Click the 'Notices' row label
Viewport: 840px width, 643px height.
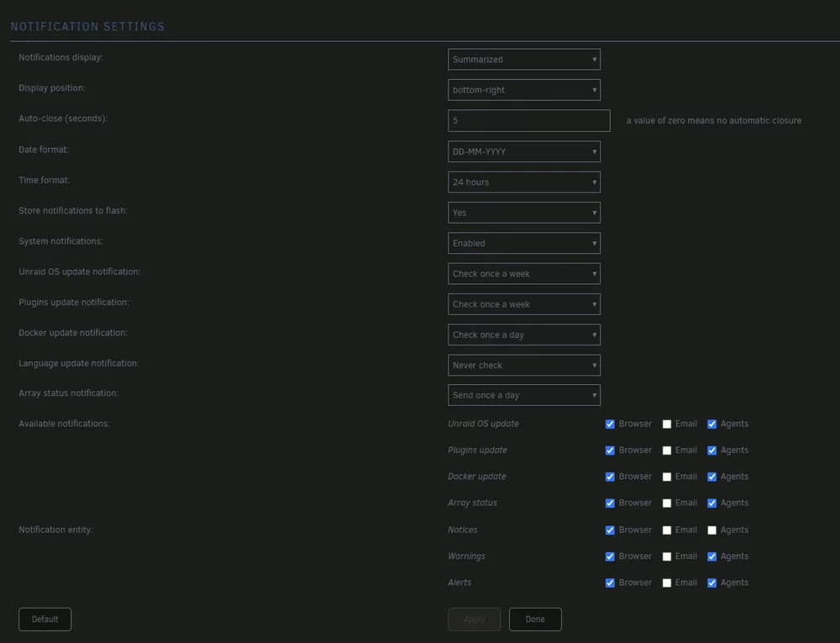click(462, 530)
